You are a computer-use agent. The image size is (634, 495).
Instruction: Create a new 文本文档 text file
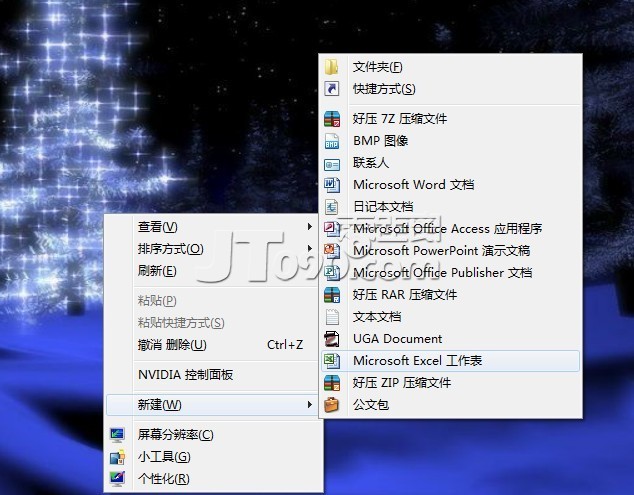click(450, 317)
